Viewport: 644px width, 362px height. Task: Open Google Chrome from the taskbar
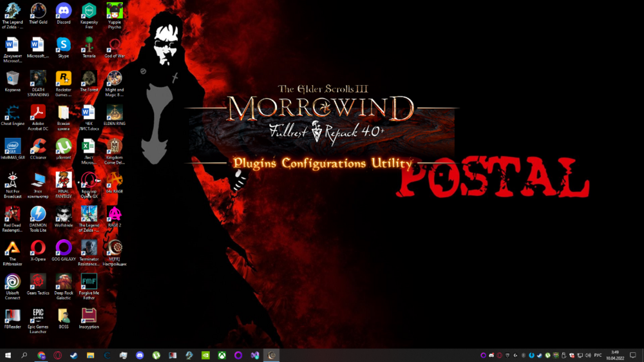pos(41,355)
